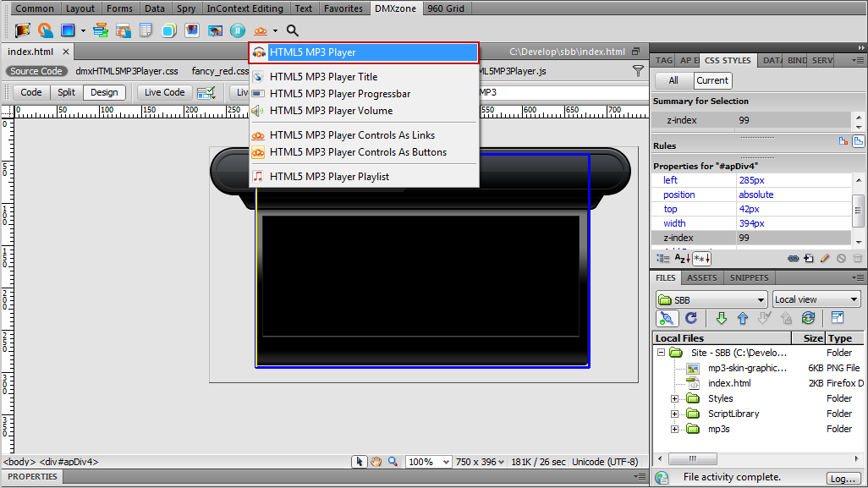Click the Disable CSS Property icon
The width and height of the screenshot is (868, 488).
842,259
